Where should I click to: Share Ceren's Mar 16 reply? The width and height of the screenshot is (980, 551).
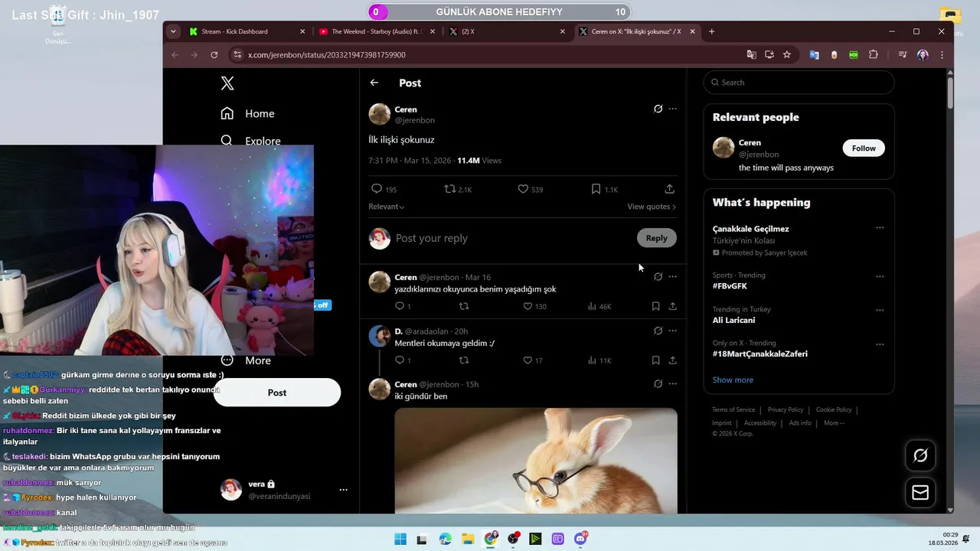(x=672, y=306)
